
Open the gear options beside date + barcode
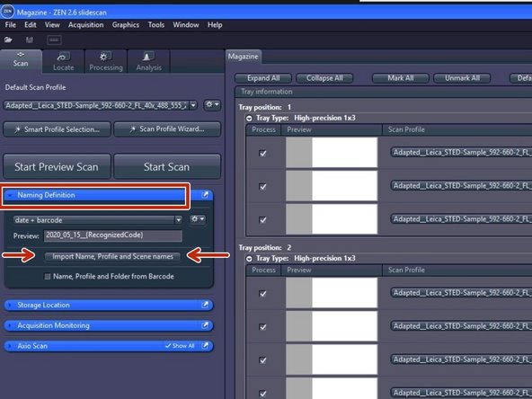pyautogui.click(x=197, y=219)
